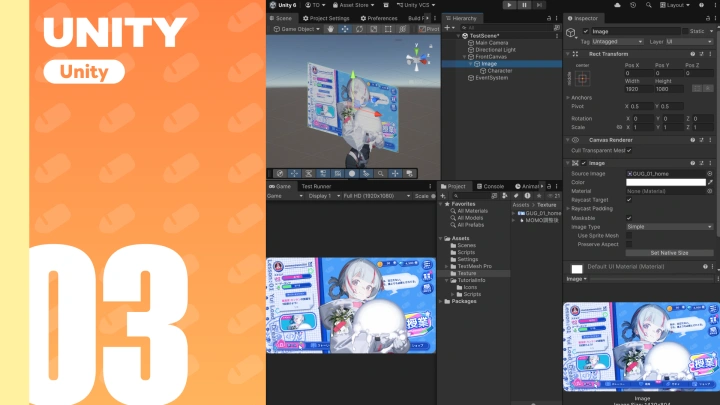This screenshot has width=720, height=405.
Task: Expand Raycast Padding section
Action: (568, 208)
